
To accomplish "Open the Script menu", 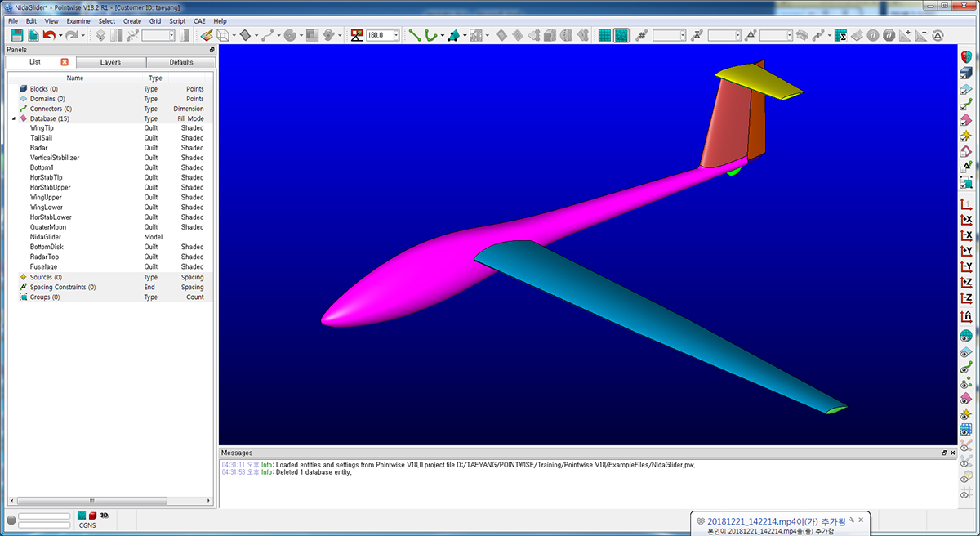I will click(177, 20).
